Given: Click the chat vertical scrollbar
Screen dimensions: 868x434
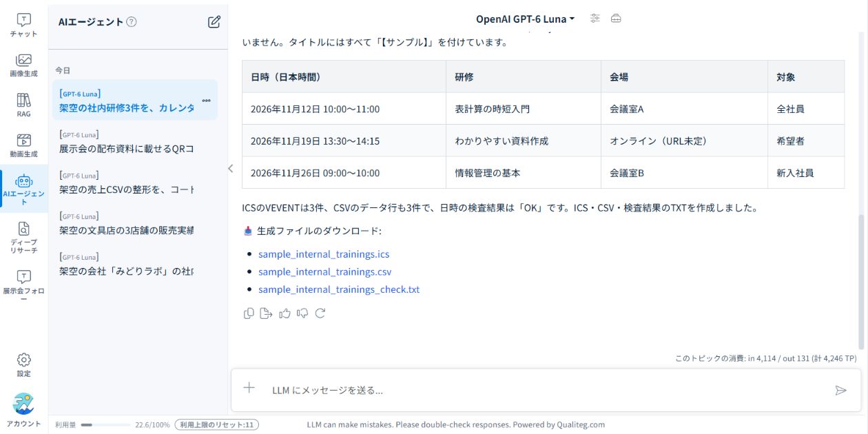Looking at the screenshot, I should click(860, 281).
